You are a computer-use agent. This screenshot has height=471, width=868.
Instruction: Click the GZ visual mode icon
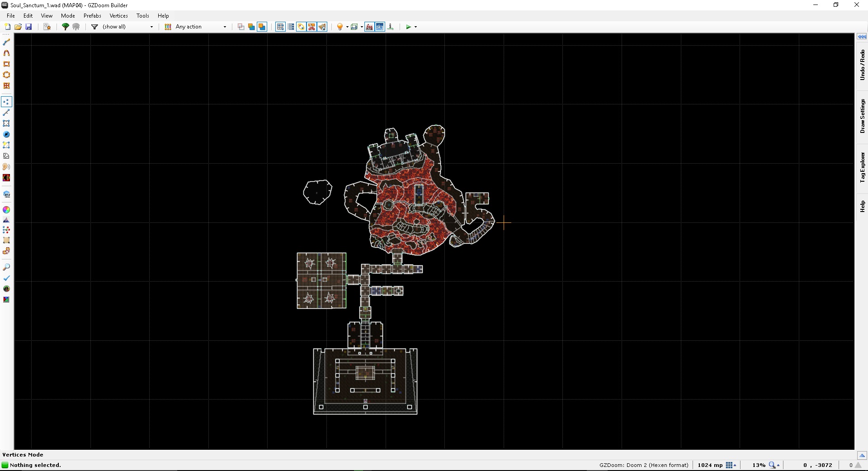(x=6, y=194)
